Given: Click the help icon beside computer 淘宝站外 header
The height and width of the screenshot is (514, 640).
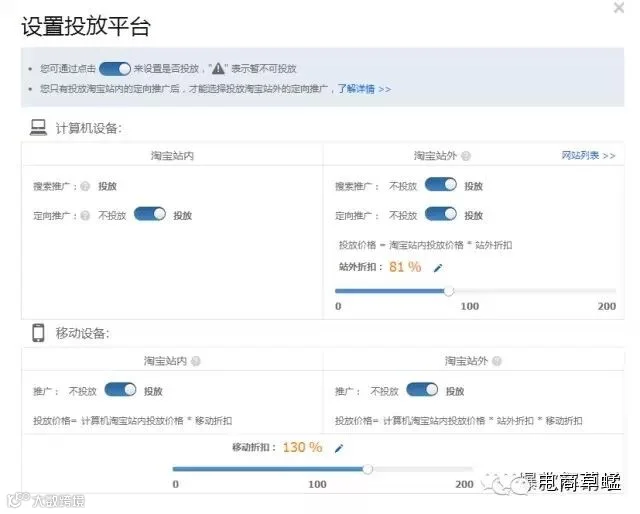Looking at the screenshot, I should coord(466,156).
